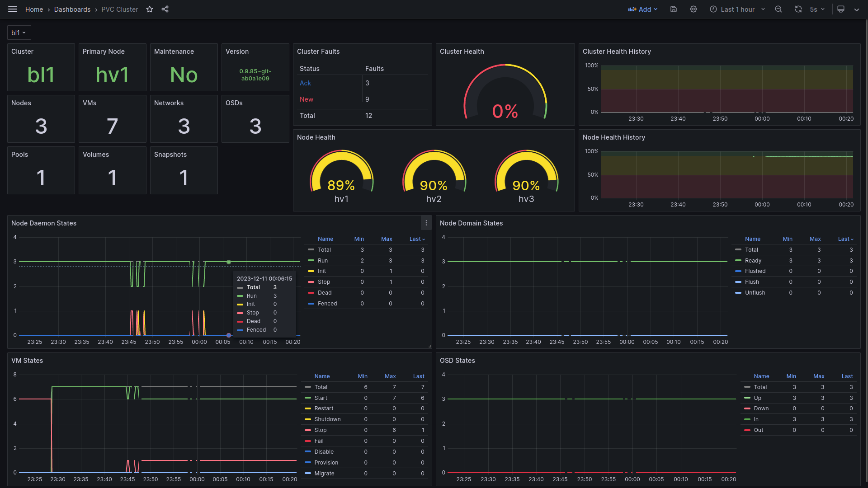The image size is (868, 488).
Task: Open the Last 1 hour time picker
Action: pyautogui.click(x=736, y=9)
